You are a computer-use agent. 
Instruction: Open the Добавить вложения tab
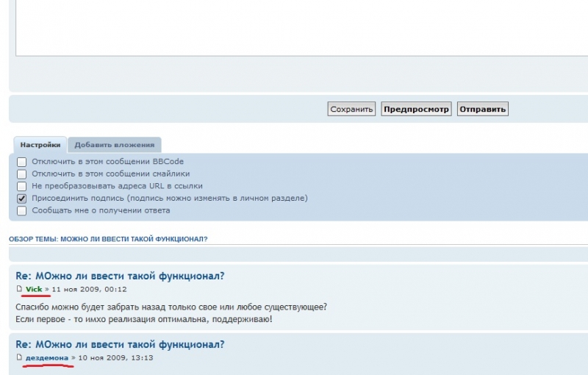tap(115, 145)
